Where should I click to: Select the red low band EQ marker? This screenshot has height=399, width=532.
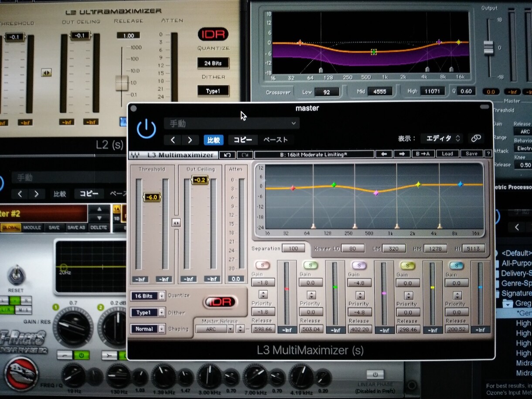click(293, 188)
